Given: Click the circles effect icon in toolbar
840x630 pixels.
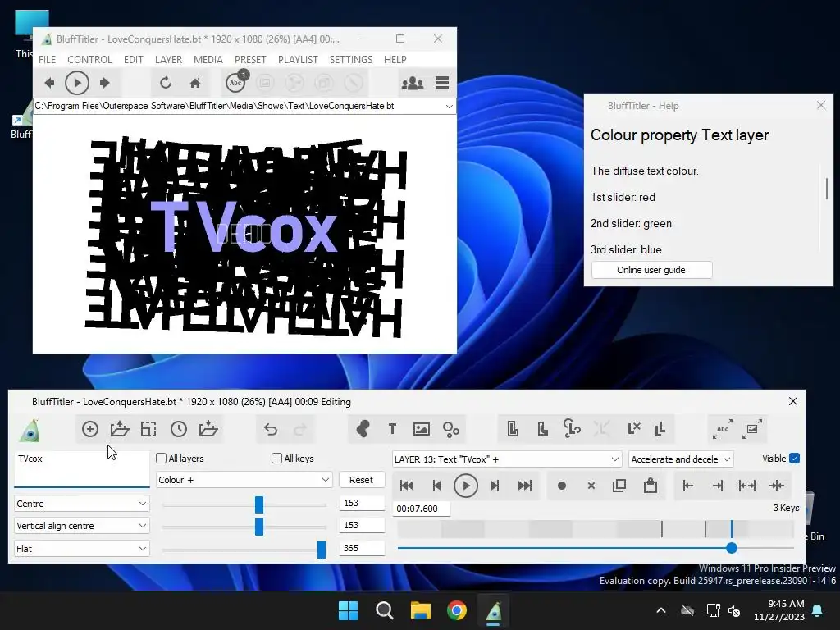Looking at the screenshot, I should [x=451, y=429].
